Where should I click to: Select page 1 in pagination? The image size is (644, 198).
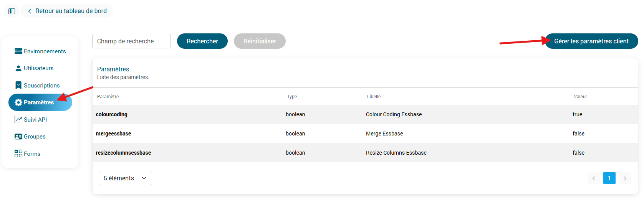tap(609, 178)
